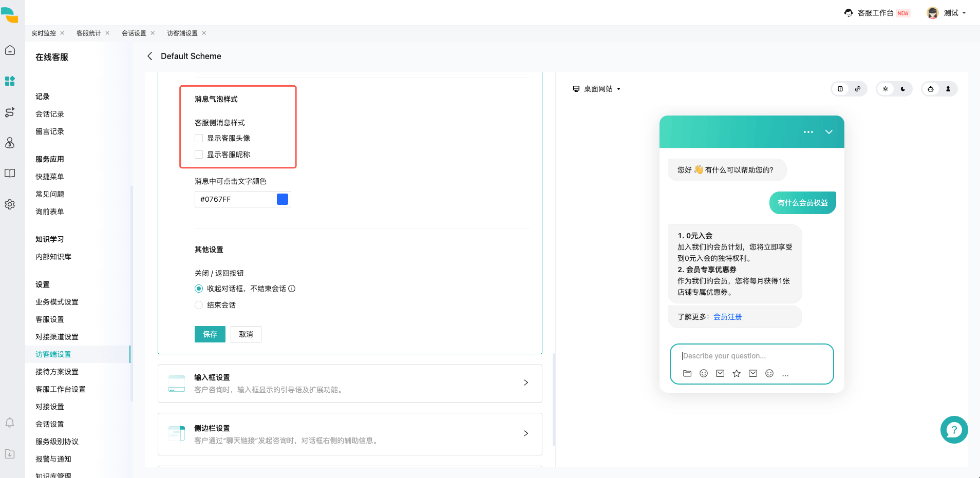The image size is (980, 478).
Task: Open 留言记录 in sidebar
Action: tap(50, 131)
